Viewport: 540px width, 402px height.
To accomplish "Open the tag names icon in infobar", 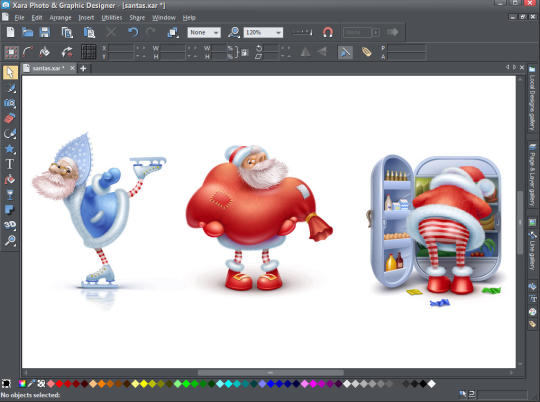I will tap(366, 52).
